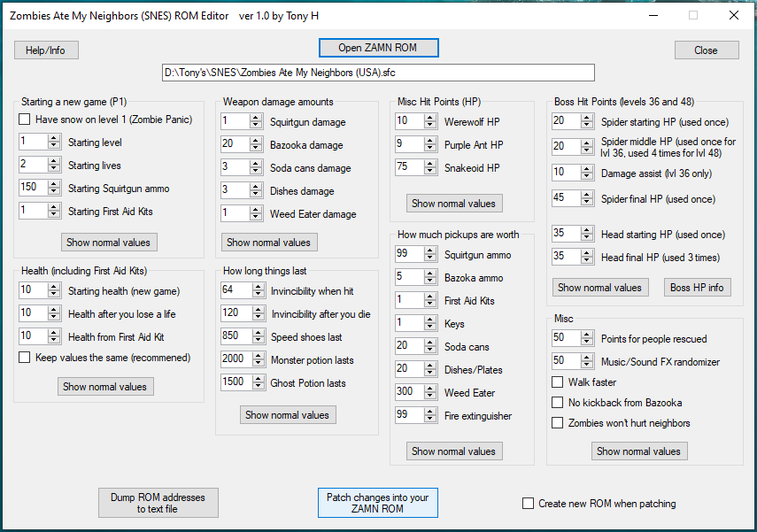
Task: Increase Werewolf HP using up arrow
Action: pyautogui.click(x=429, y=118)
